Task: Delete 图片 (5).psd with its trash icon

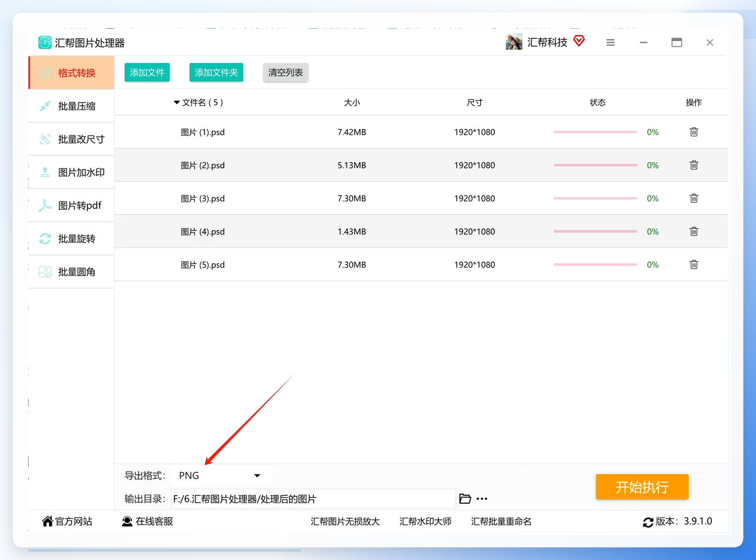Action: pyautogui.click(x=693, y=265)
